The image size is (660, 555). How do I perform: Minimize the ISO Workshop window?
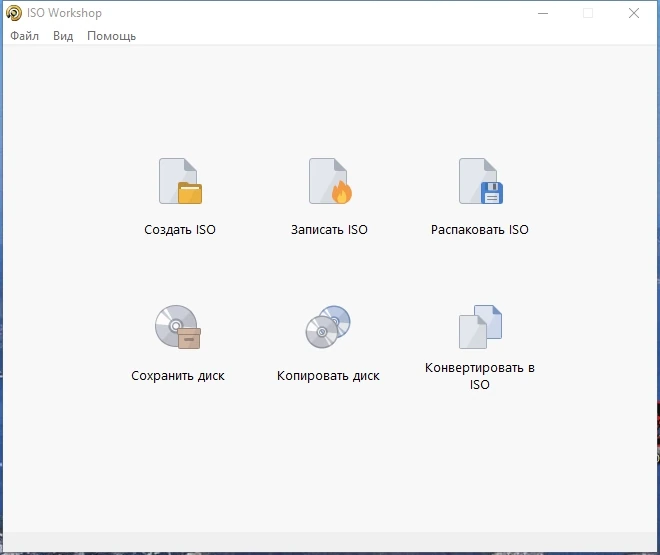[543, 13]
